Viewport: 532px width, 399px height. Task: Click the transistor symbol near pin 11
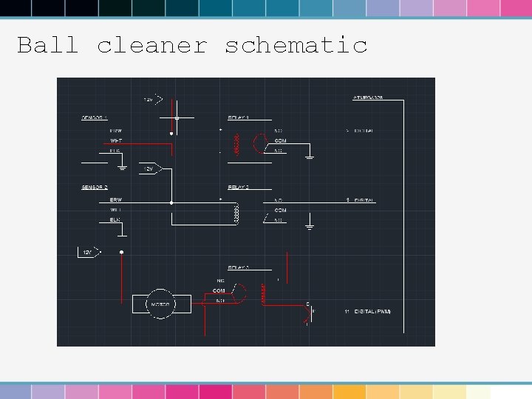(x=309, y=314)
